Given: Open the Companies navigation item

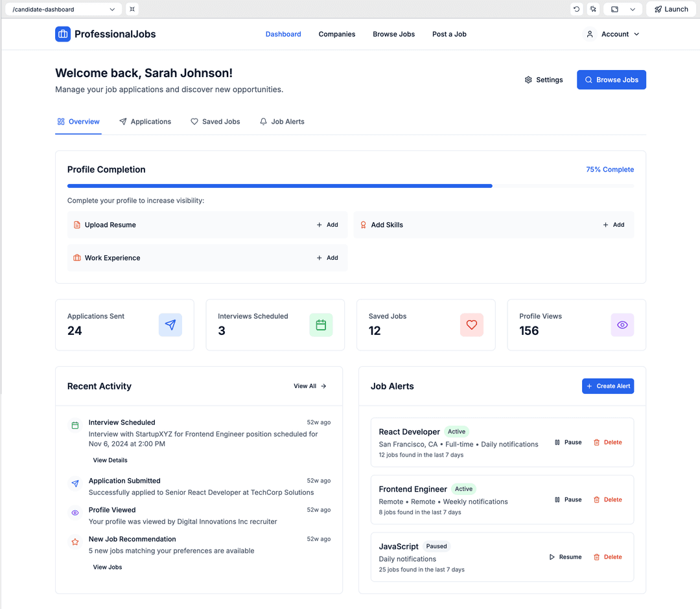Looking at the screenshot, I should click(336, 34).
